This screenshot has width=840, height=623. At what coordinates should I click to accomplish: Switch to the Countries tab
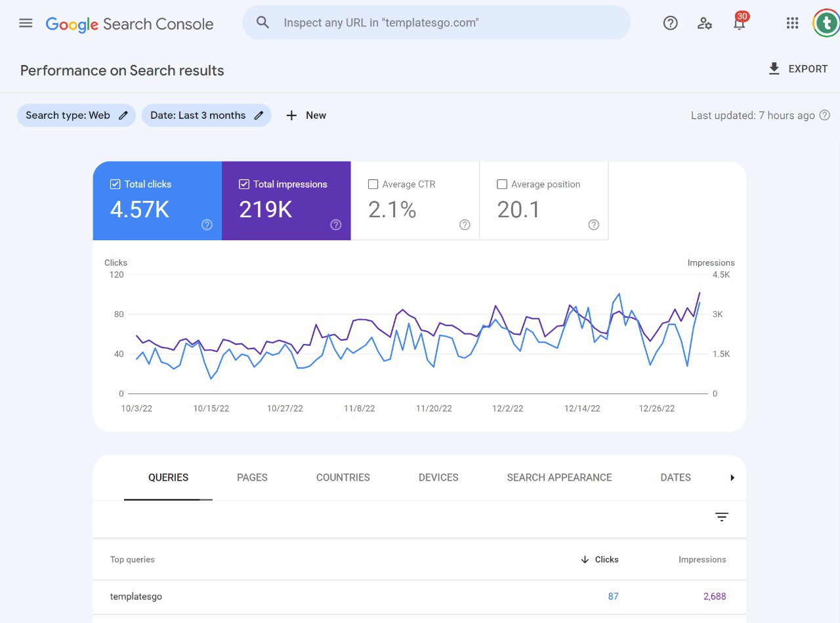pyautogui.click(x=343, y=478)
